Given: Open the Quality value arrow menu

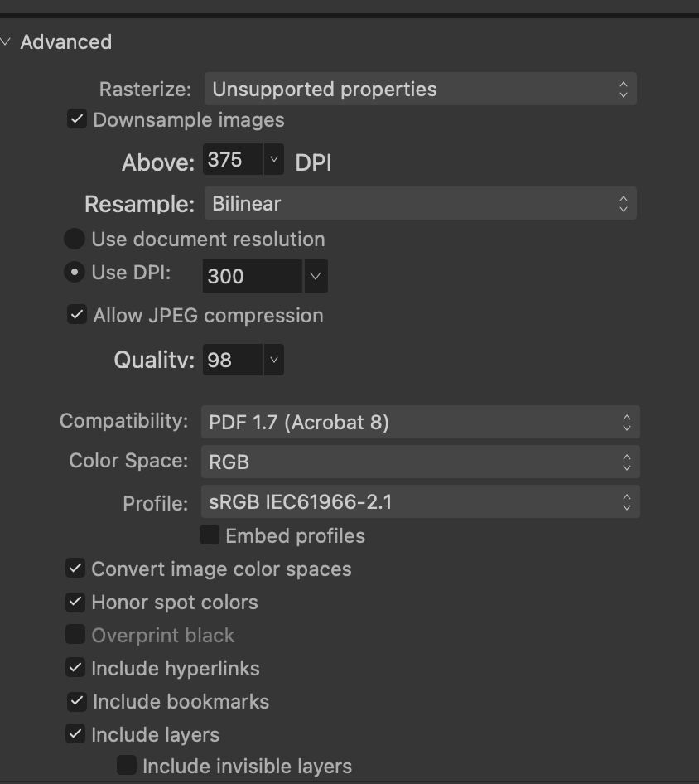Looking at the screenshot, I should coord(274,360).
